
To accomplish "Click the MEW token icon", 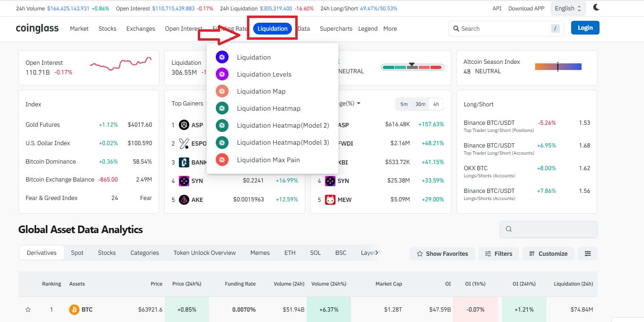I will [x=330, y=200].
